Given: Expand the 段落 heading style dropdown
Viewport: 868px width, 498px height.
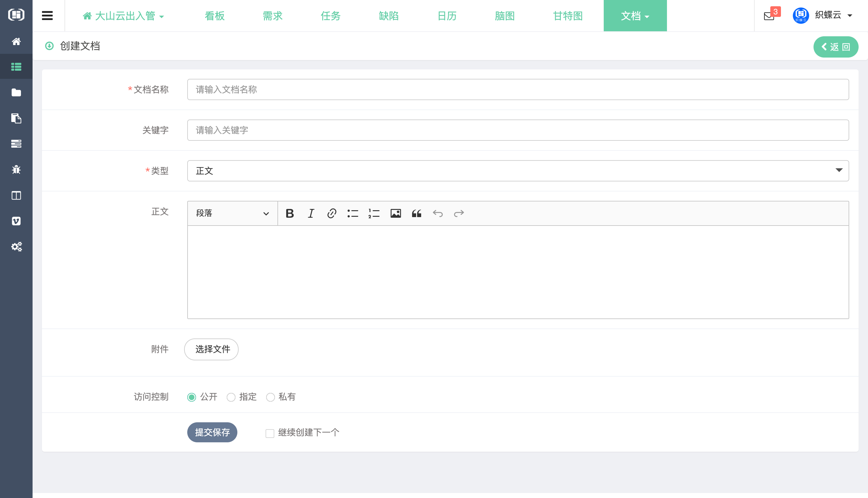Looking at the screenshot, I should pyautogui.click(x=232, y=213).
